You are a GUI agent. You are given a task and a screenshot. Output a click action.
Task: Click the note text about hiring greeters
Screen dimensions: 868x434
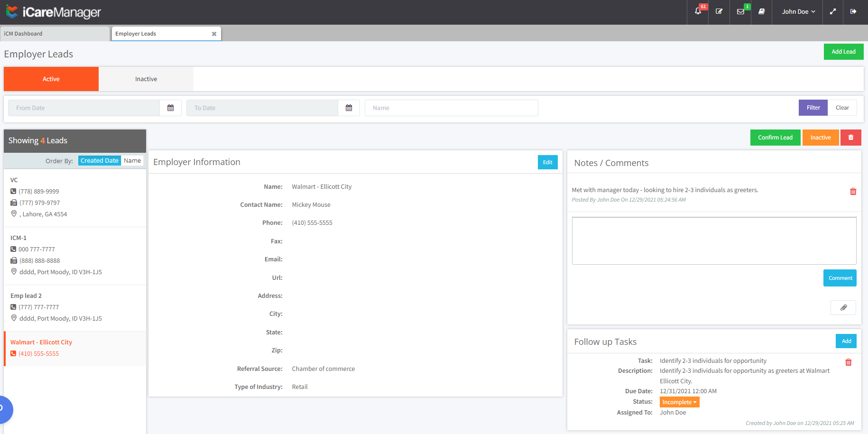[x=665, y=190]
